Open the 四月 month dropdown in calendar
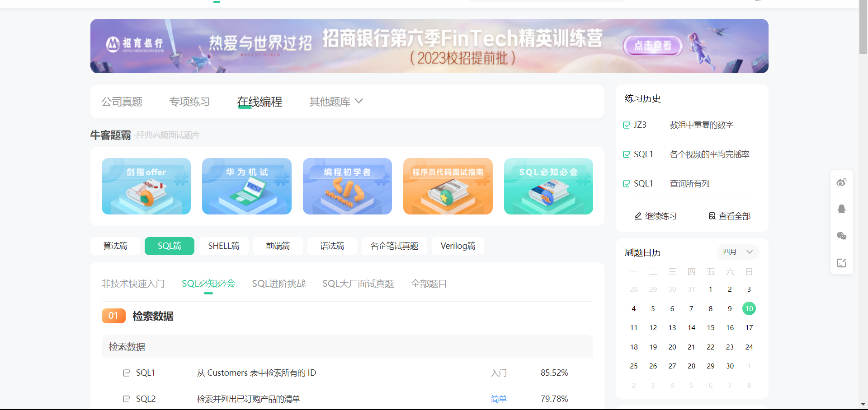868x410 pixels. pos(738,252)
